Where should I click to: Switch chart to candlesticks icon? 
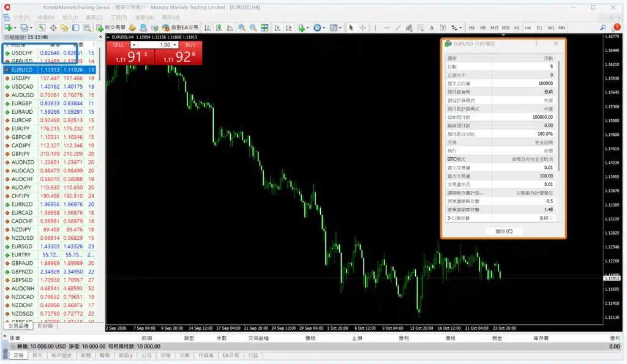[219, 28]
